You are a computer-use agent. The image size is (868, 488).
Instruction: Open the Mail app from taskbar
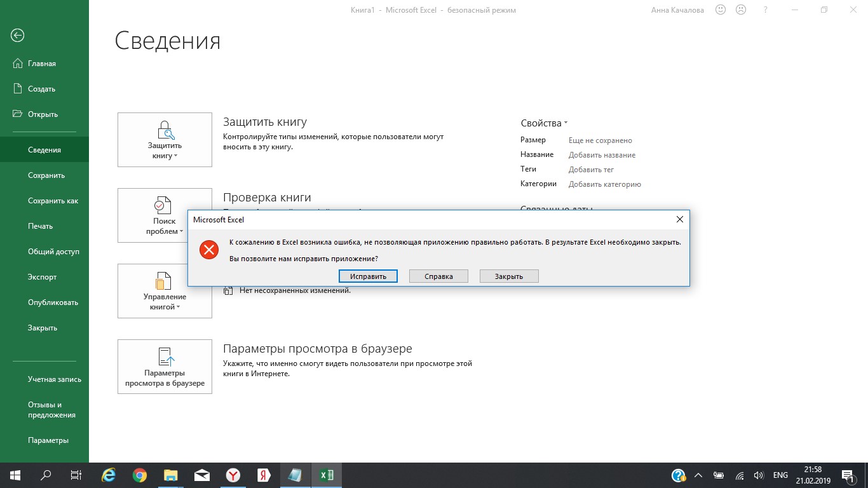(202, 475)
